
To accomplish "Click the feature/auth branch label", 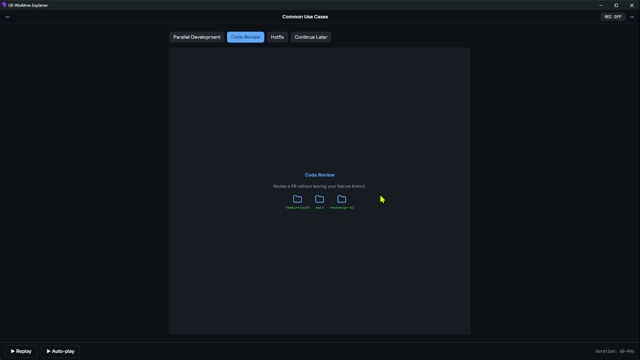I will [x=298, y=208].
